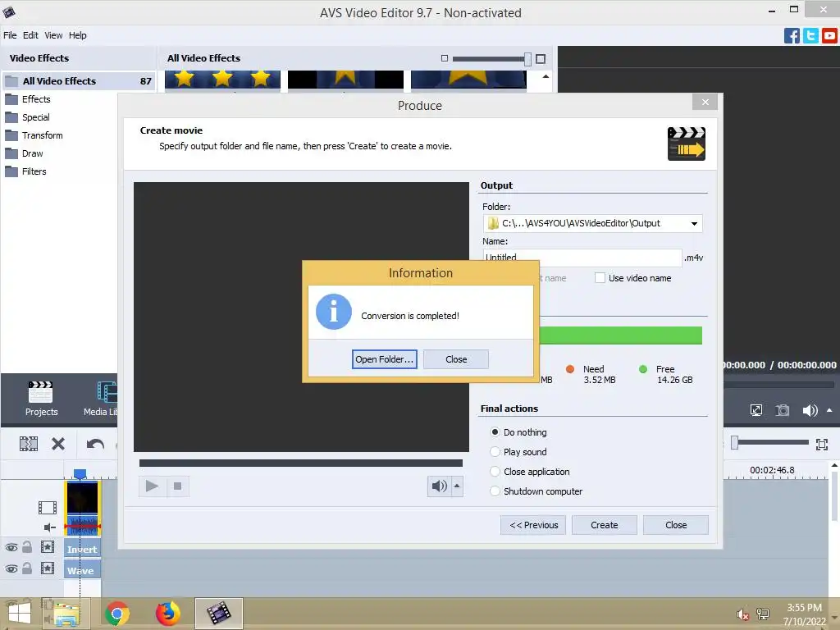Click the small thumbnail size icon
The image size is (840, 630).
coord(444,58)
